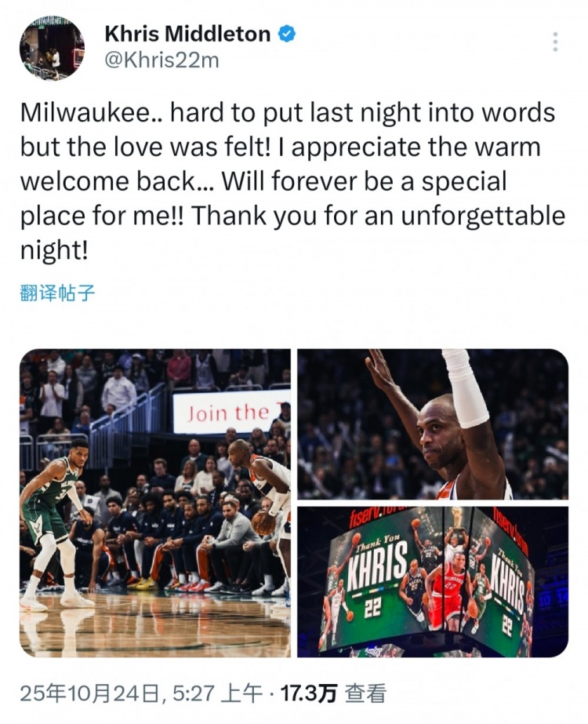Click the 查看 views label
588x724 pixels.
pos(365,693)
